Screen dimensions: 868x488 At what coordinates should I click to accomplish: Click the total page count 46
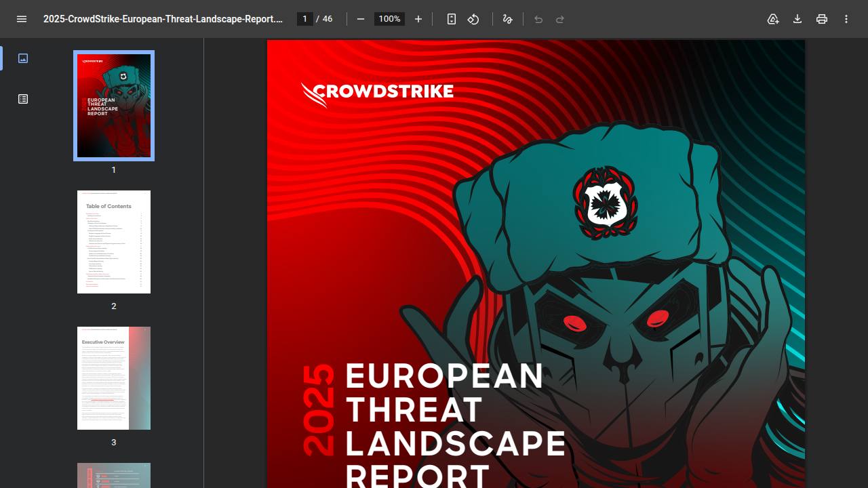327,19
